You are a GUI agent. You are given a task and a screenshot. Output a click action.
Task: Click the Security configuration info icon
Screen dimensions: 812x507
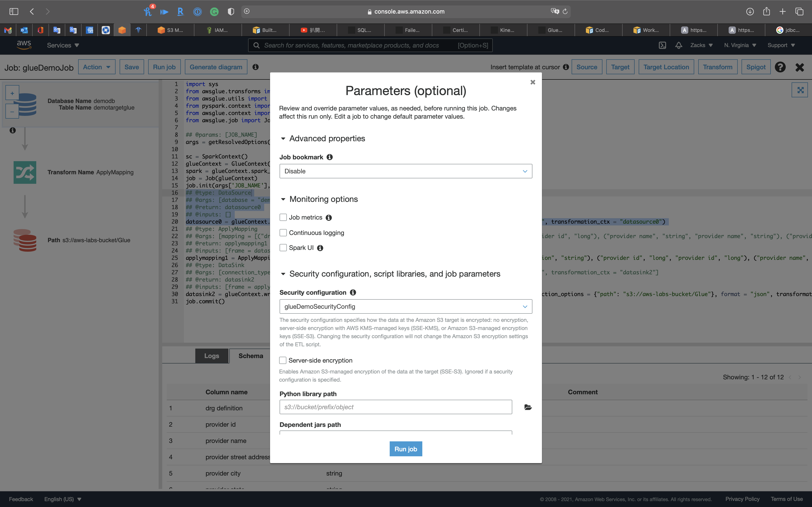tap(353, 292)
